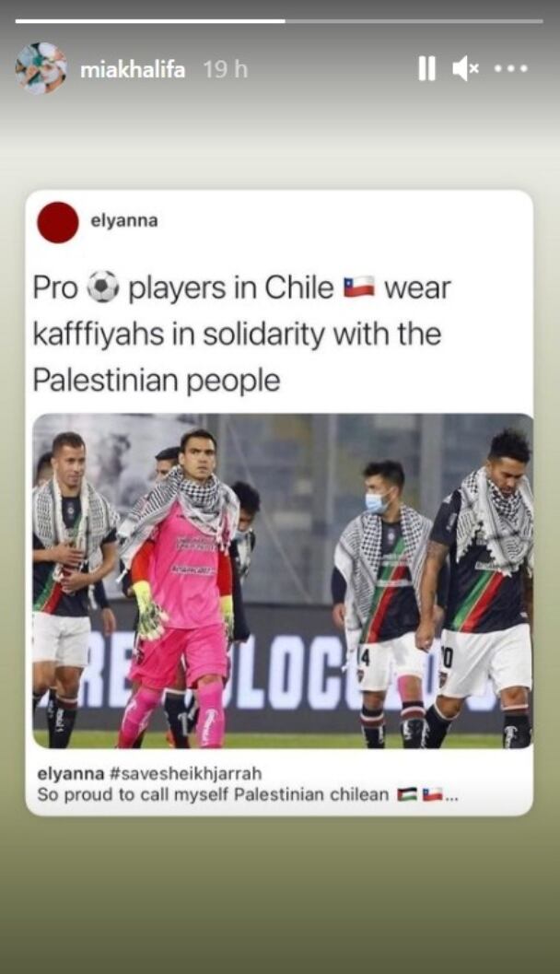Open the story author's profile picture
560x974 pixels.
tap(41, 68)
